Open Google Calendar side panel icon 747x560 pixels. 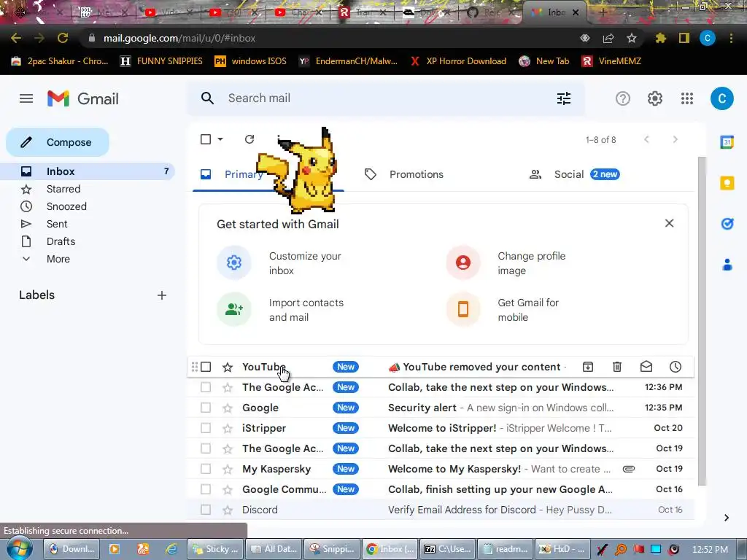[x=727, y=142]
